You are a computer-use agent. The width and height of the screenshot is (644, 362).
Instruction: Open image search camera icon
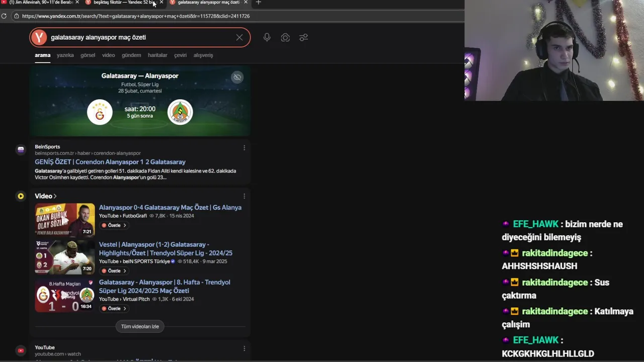285,37
